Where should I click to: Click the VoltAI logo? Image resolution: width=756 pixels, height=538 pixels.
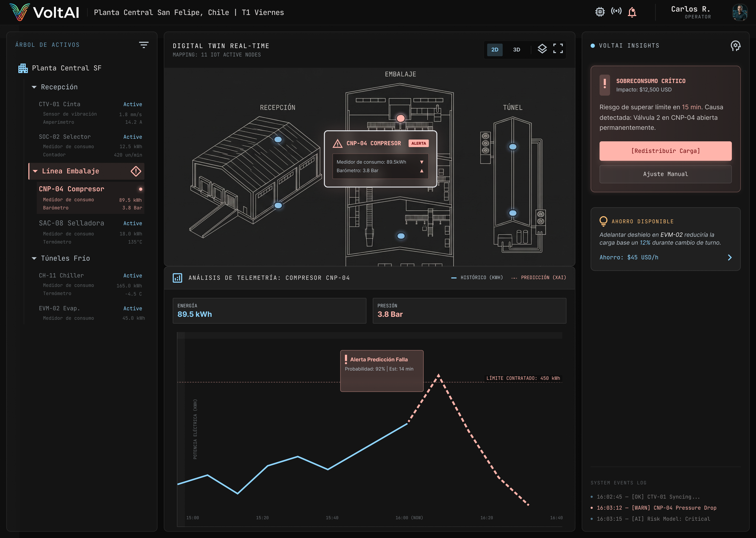click(44, 12)
